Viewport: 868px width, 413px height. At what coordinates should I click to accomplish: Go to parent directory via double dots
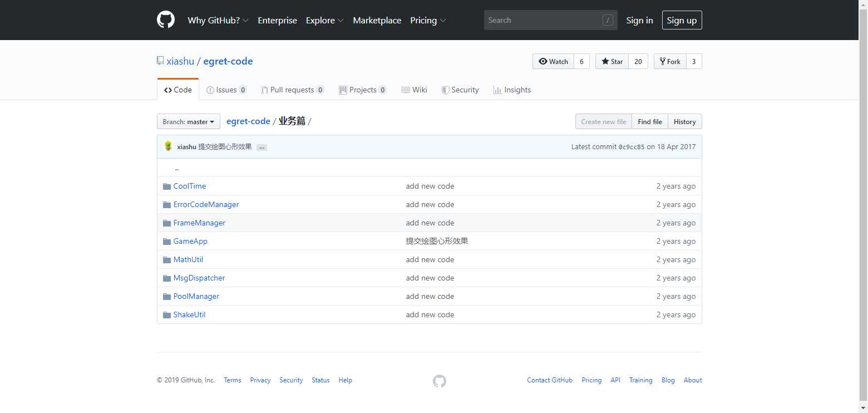point(177,168)
